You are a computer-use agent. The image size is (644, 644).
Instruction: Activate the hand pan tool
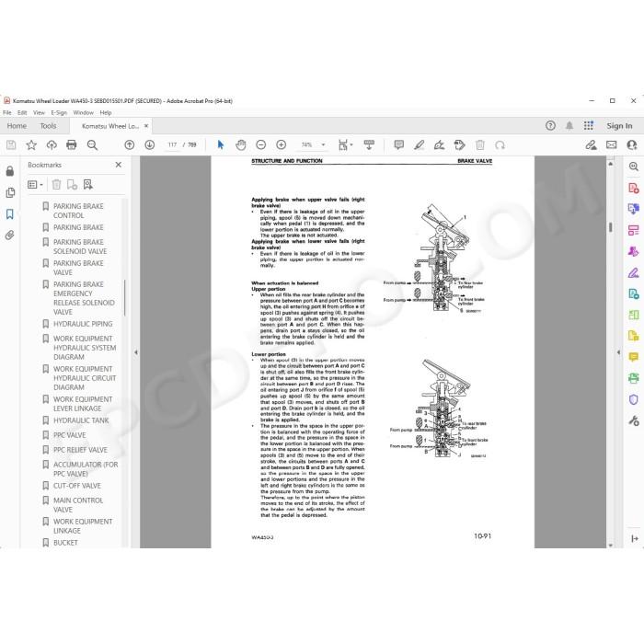(241, 145)
